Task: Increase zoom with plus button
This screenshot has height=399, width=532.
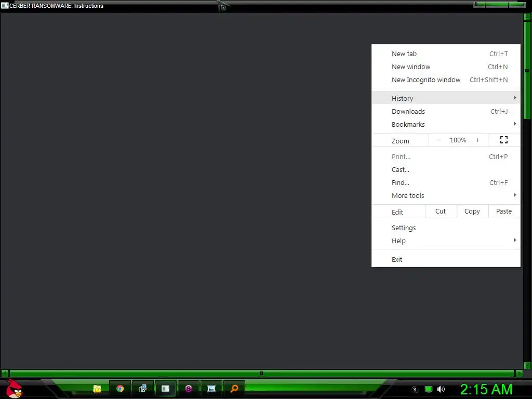Action: coord(478,140)
